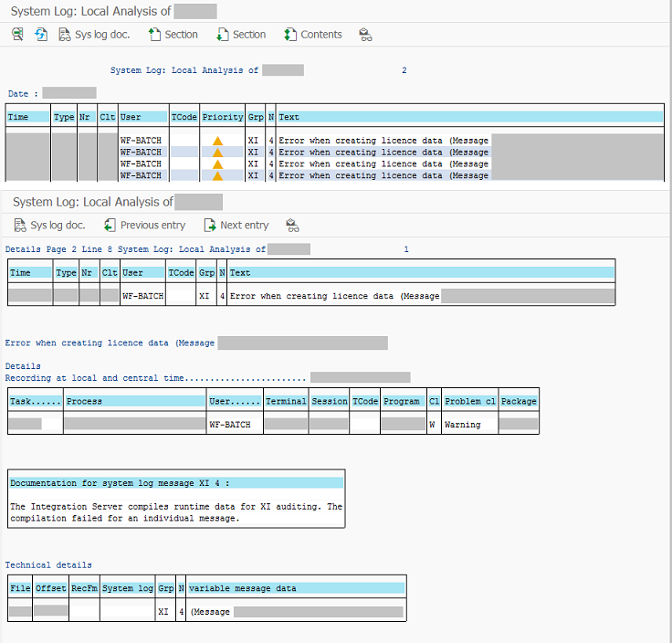Select the Text header in the upper log list

(x=470, y=117)
